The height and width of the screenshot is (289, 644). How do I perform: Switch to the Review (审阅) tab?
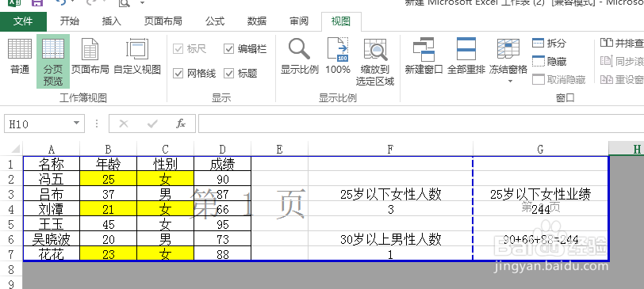(298, 21)
